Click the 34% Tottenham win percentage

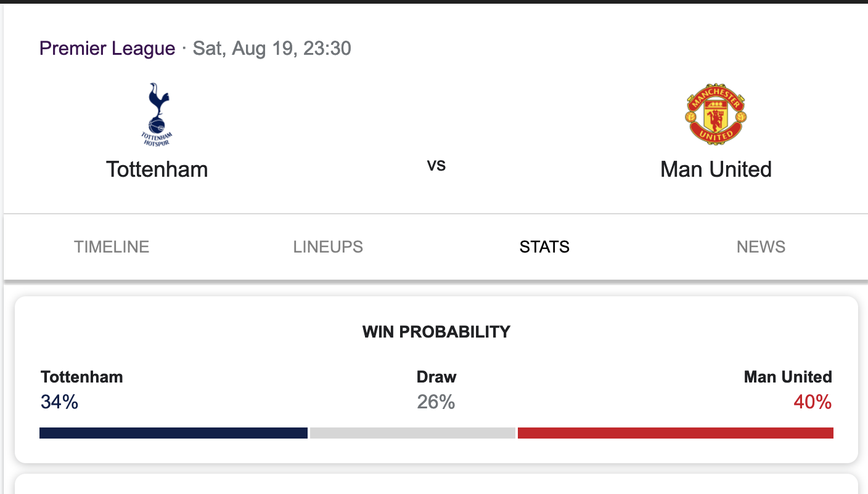coord(60,402)
